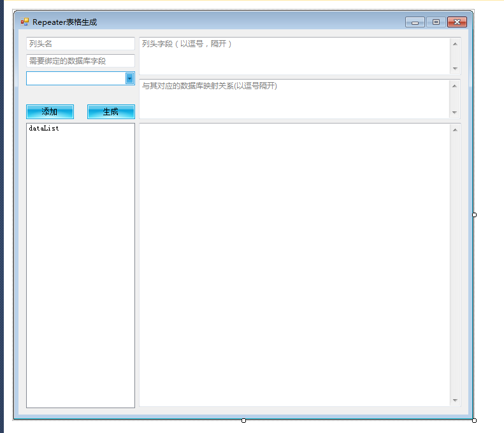Screen dimensions: 504x433
Task: Maximize the Repeater表格生成 window
Action: [x=436, y=22]
